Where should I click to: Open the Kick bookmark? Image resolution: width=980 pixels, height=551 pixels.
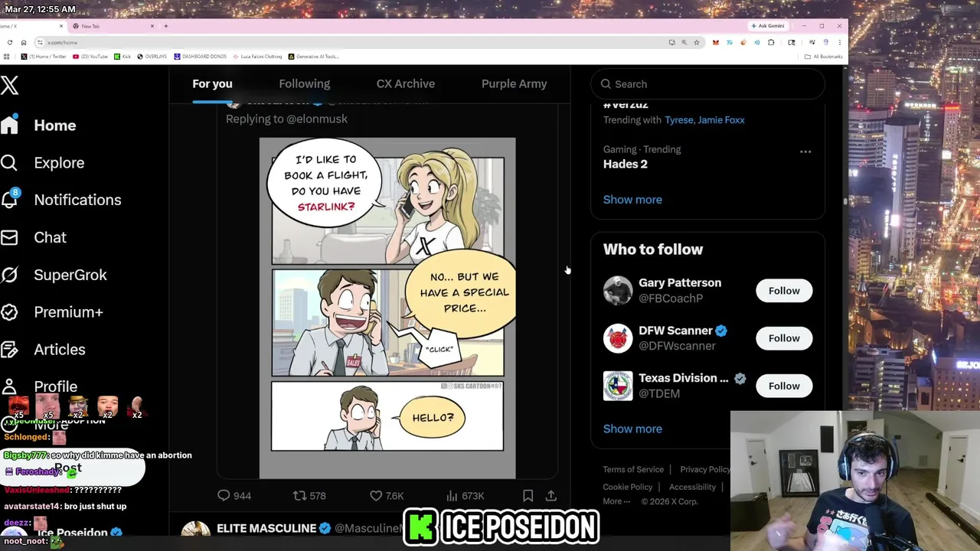point(122,57)
